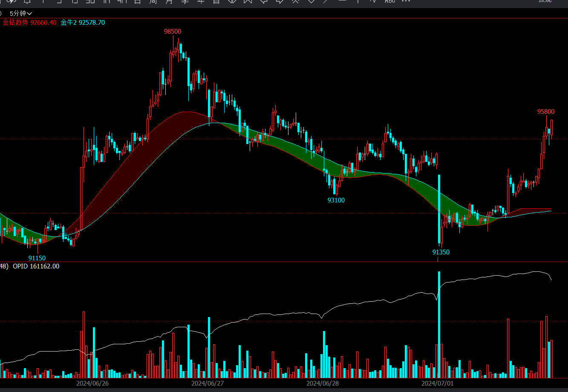Click the 98500 high price label
The width and height of the screenshot is (568, 392).
click(x=173, y=32)
